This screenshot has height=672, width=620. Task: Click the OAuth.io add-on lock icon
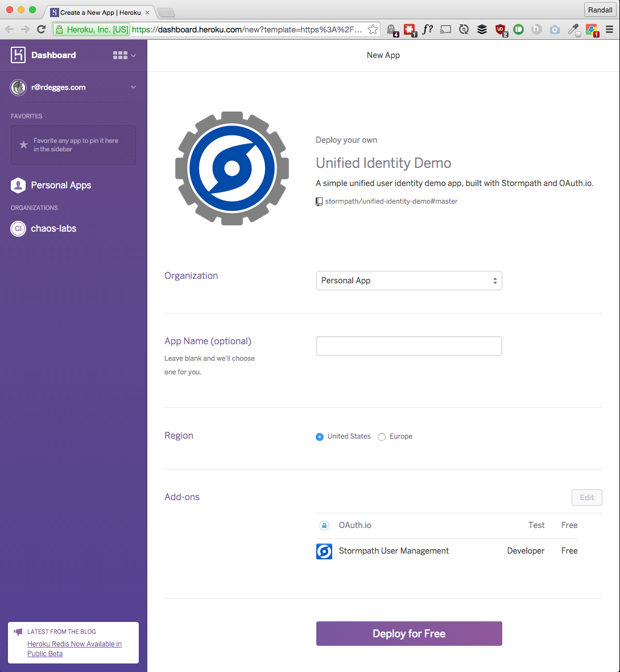coord(324,525)
